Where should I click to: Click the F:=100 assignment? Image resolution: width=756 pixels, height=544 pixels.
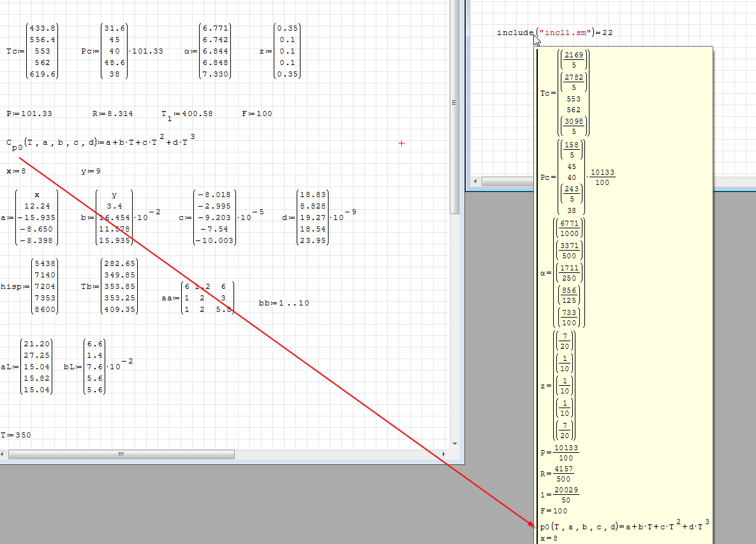[256, 114]
